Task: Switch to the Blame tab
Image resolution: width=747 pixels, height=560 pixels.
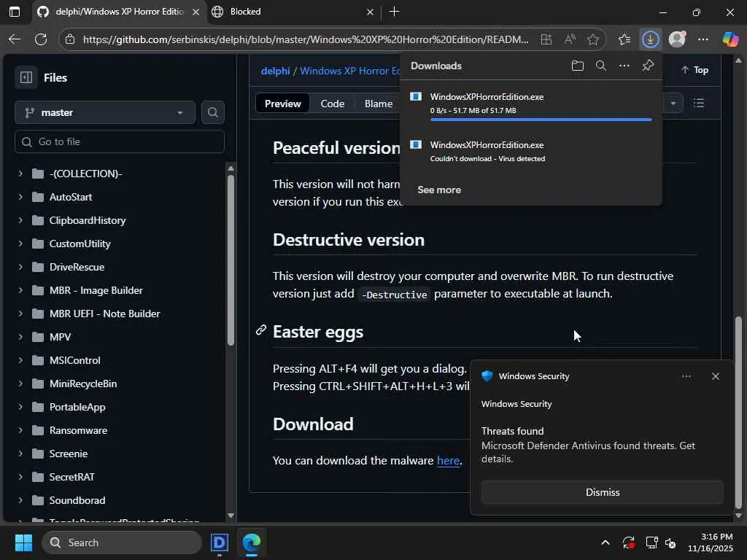Action: point(379,104)
